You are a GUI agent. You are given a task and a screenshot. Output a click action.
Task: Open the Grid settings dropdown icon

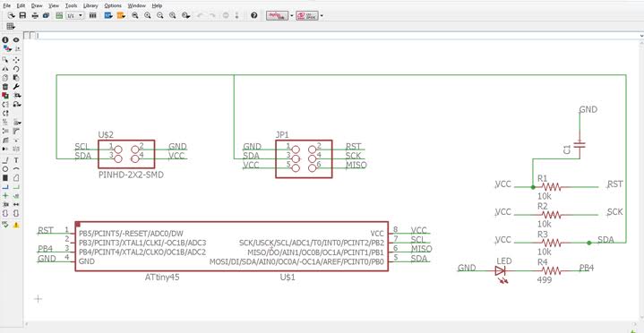[x=11, y=26]
